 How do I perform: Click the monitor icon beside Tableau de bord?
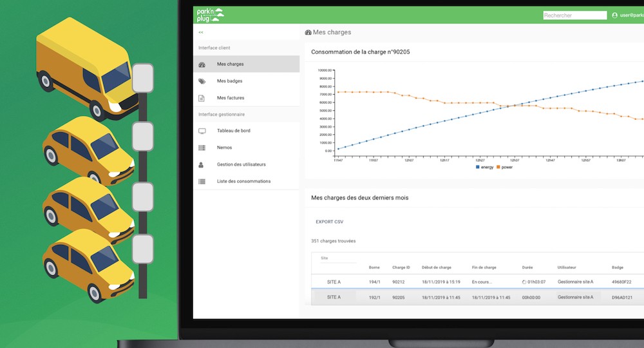point(202,131)
